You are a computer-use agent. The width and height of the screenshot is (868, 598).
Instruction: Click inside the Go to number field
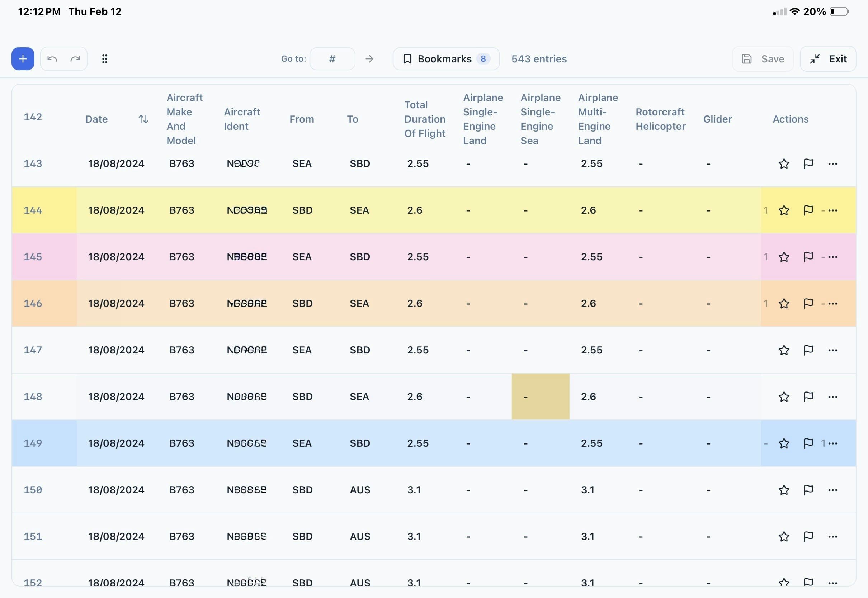click(332, 59)
